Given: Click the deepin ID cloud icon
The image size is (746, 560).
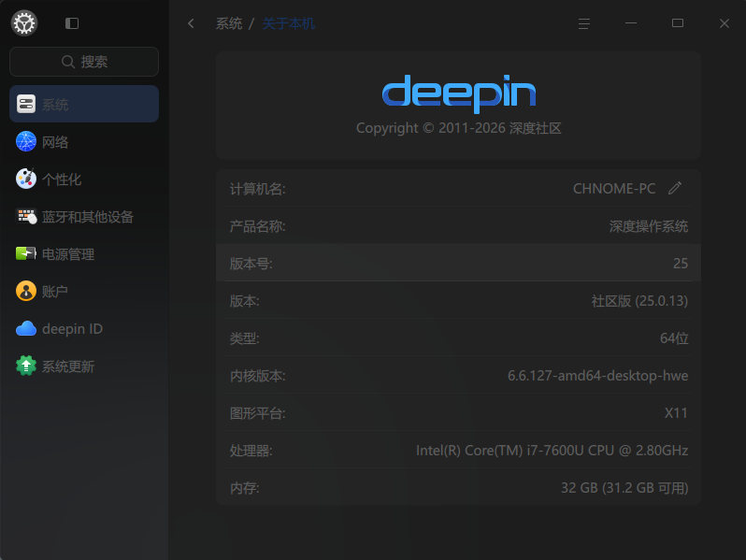Looking at the screenshot, I should (26, 328).
